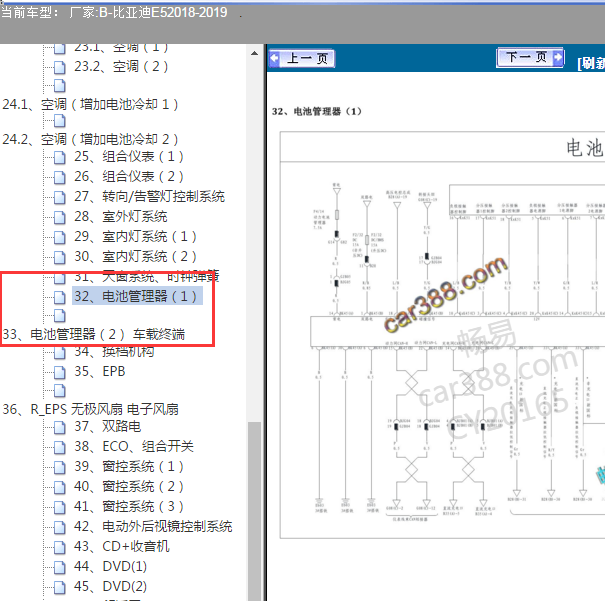
Task: Click page icon beside 41、窗控系统（3）
Action: point(59,507)
